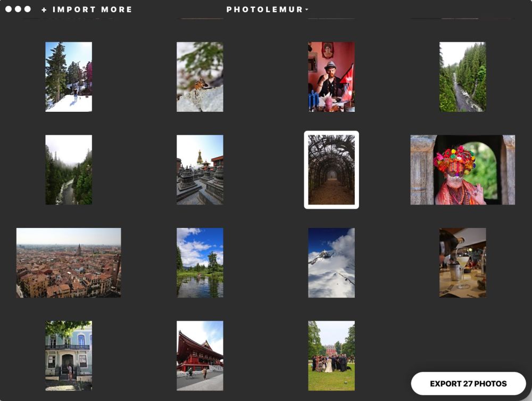Select the man in hat portrait
532x401 pixels.
[x=331, y=77]
